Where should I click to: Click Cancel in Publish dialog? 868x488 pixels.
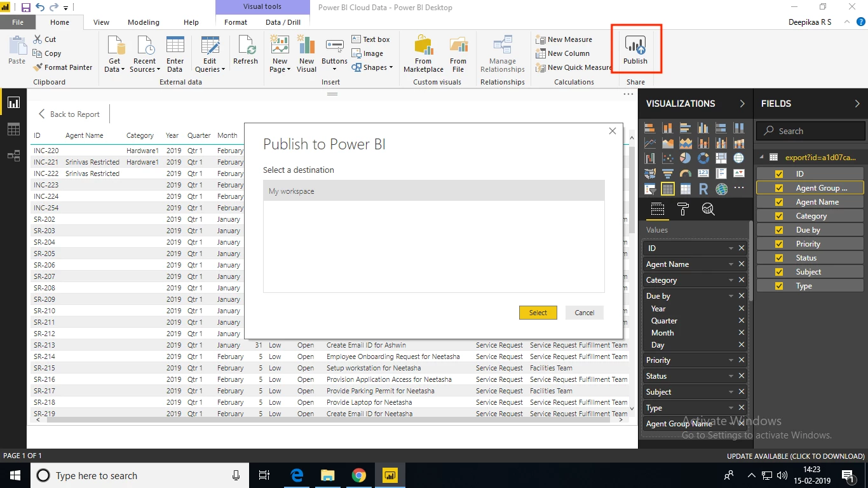[585, 313]
